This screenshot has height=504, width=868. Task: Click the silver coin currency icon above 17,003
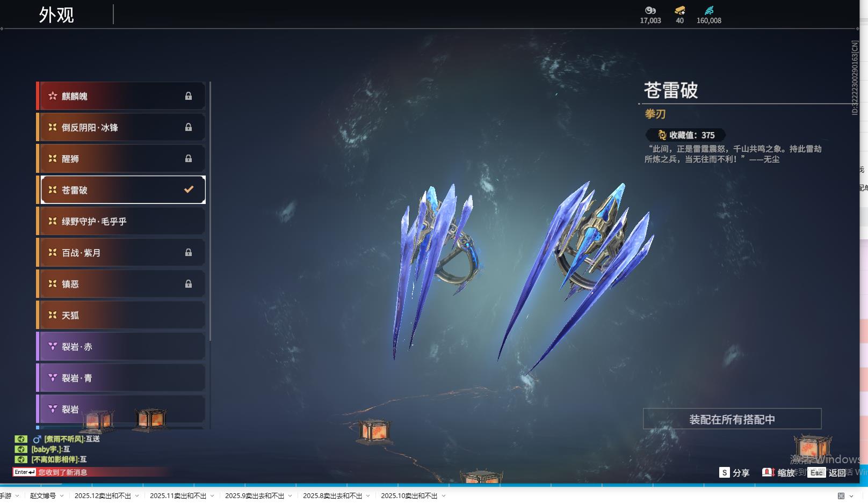coord(650,10)
